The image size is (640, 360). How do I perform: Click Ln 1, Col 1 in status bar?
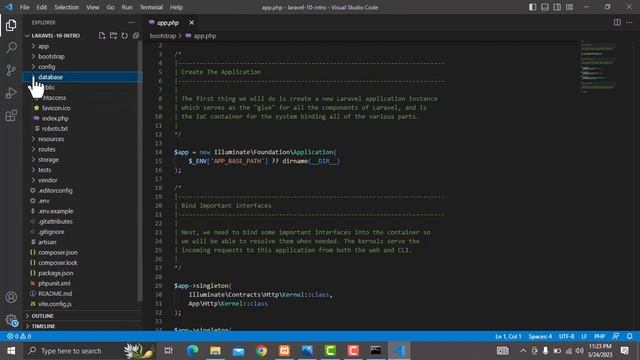[x=508, y=336]
